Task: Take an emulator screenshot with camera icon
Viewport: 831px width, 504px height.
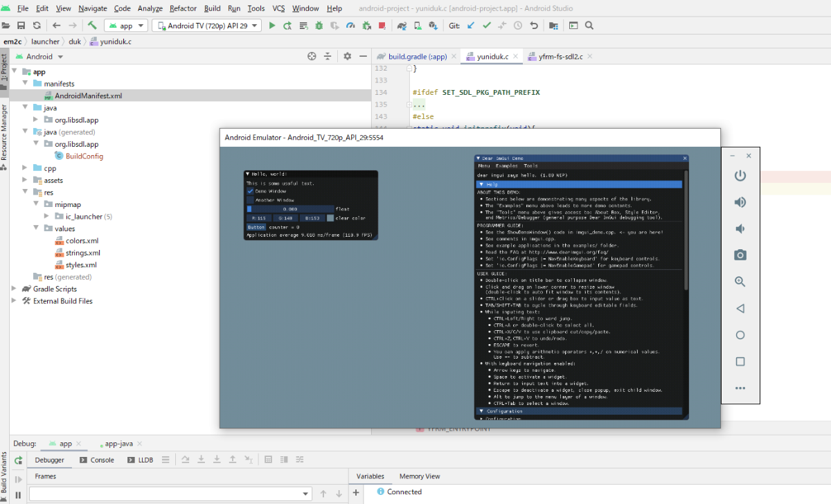Action: click(740, 255)
